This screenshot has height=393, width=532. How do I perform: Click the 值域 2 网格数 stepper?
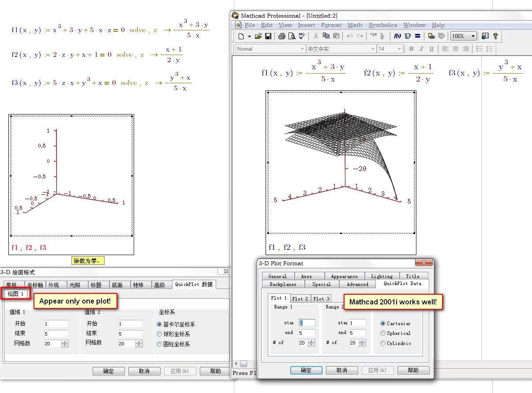click(139, 344)
